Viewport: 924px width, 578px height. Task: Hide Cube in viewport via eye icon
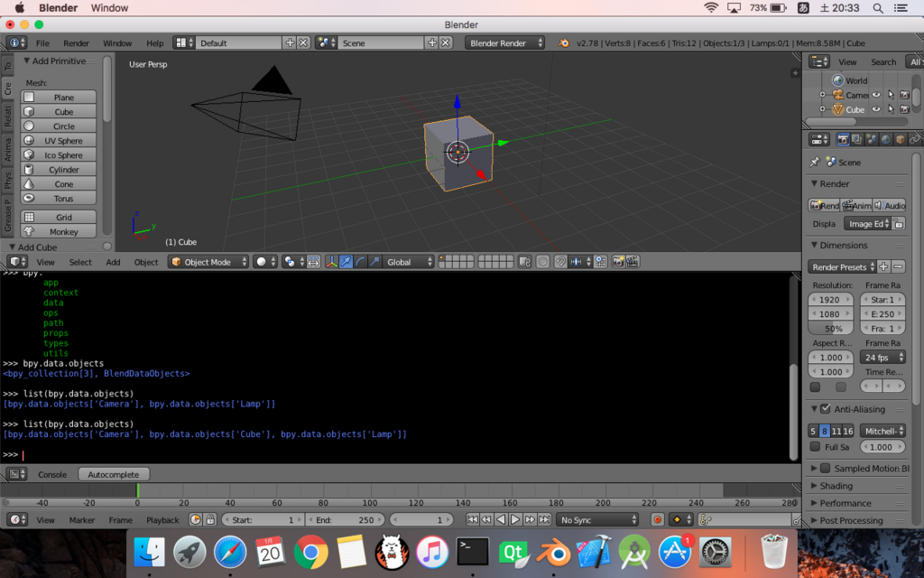[x=876, y=109]
